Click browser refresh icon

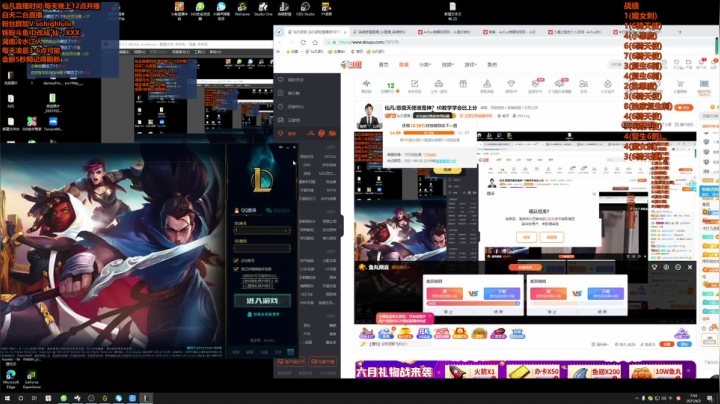(303, 42)
